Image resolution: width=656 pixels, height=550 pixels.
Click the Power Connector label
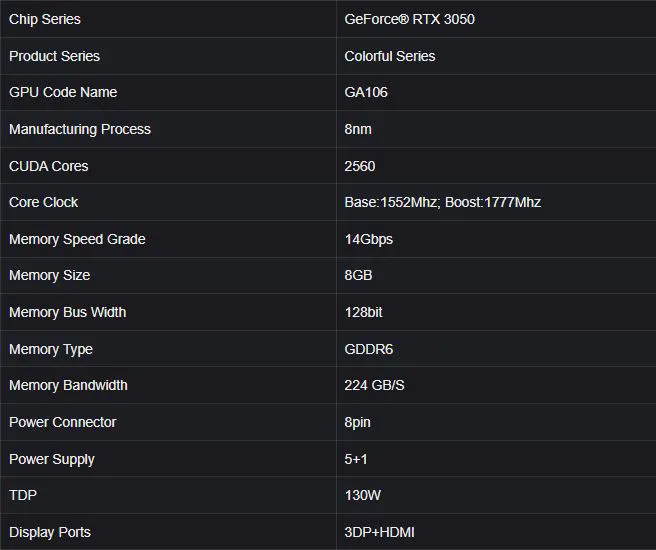pos(62,422)
